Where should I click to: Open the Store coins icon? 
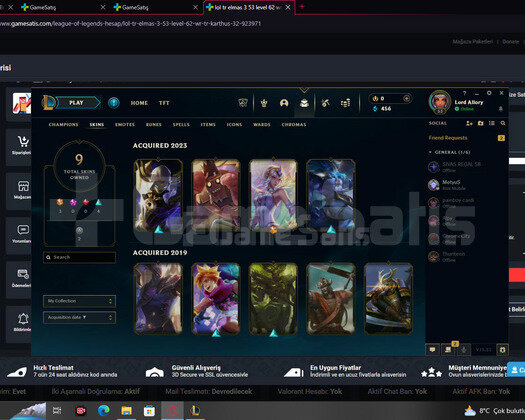pos(345,103)
